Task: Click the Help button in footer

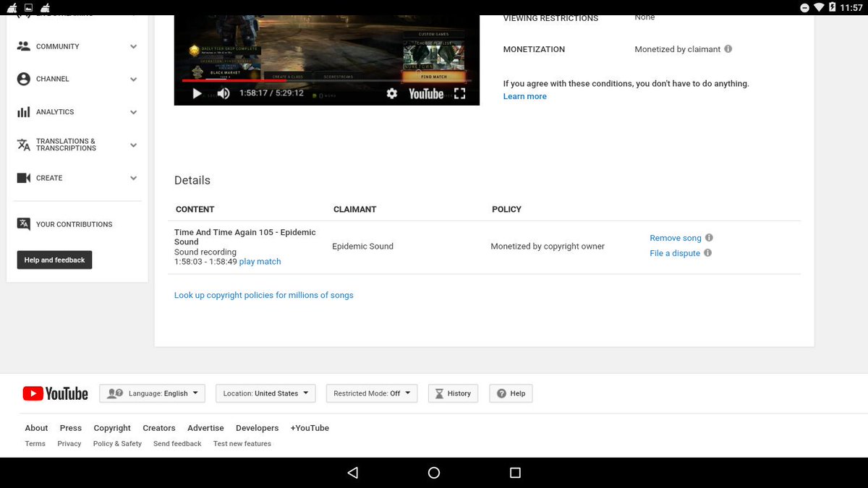Action: 511,393
